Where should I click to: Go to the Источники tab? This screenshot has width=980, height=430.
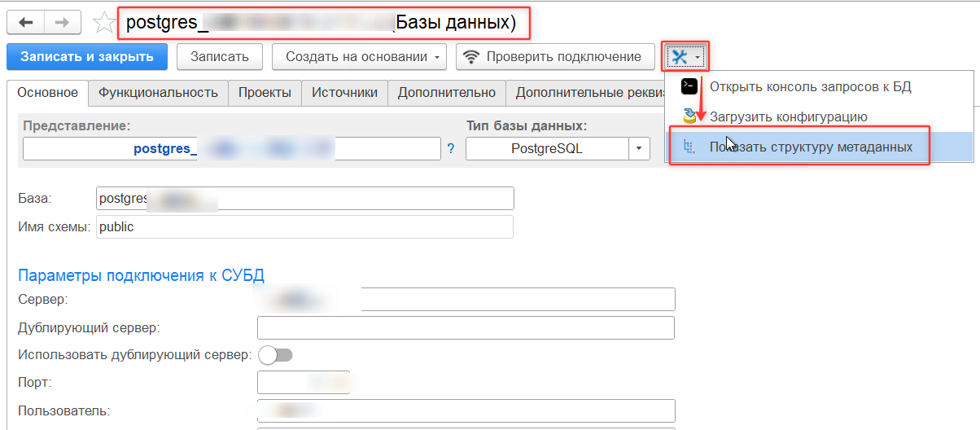click(344, 93)
